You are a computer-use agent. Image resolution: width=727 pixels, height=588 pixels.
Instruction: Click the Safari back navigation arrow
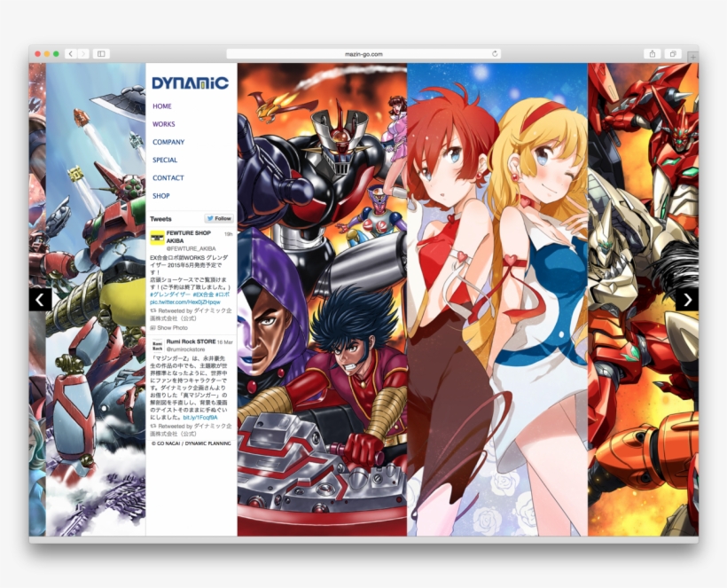[70, 54]
